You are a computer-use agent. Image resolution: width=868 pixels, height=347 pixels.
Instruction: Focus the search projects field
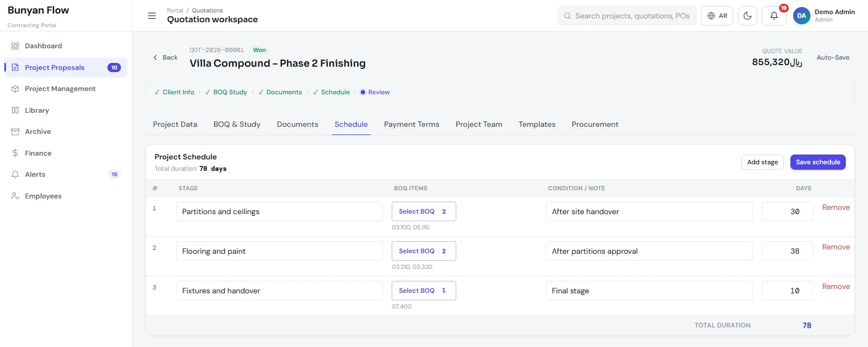coord(627,16)
